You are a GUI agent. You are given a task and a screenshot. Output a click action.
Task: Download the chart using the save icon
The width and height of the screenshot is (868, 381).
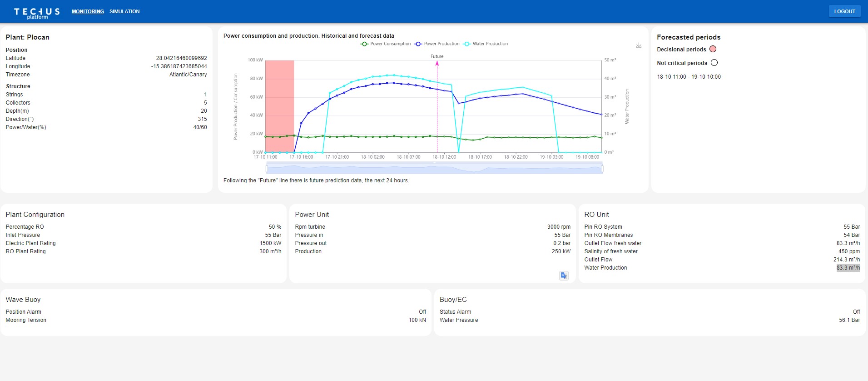pyautogui.click(x=639, y=45)
